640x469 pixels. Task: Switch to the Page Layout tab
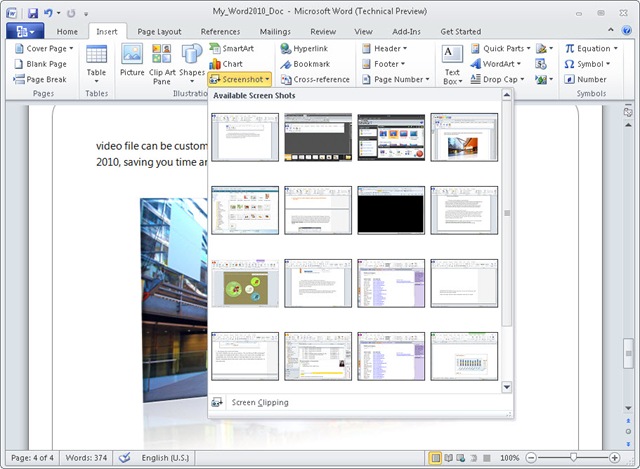pos(159,31)
